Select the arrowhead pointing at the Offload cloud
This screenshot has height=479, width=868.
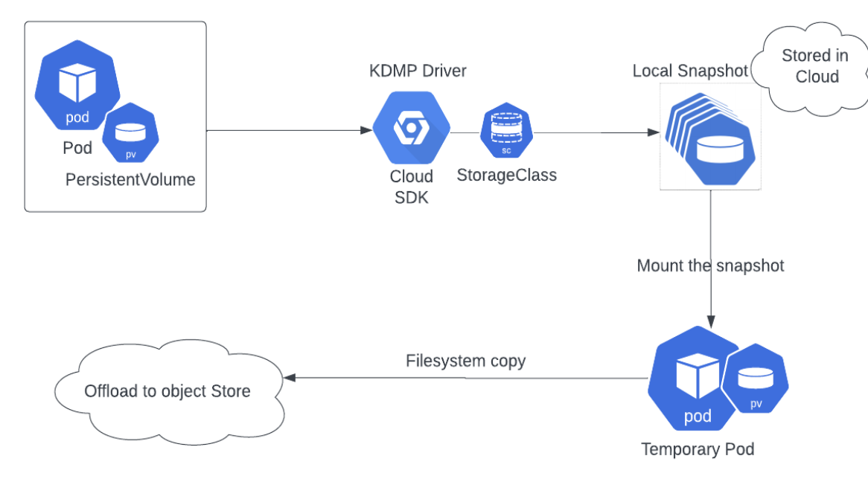pos(290,378)
